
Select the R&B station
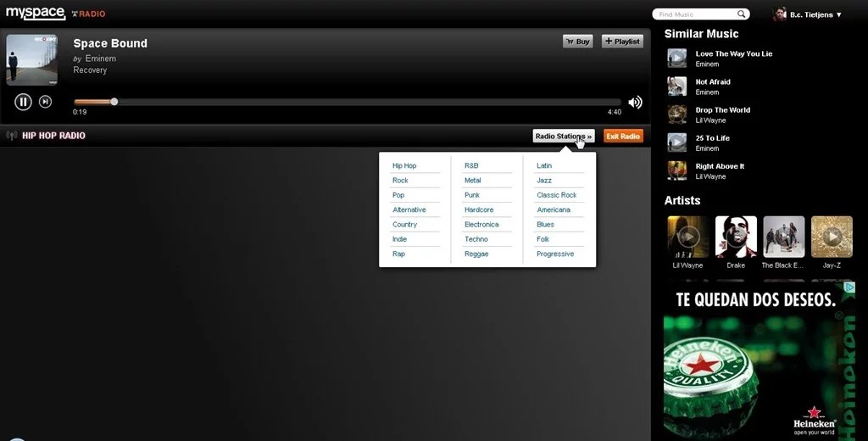471,165
